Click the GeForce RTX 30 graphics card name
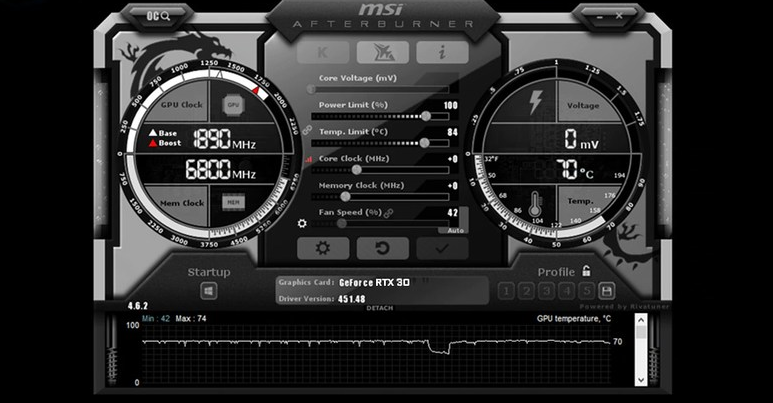Image resolution: width=773 pixels, height=403 pixels. (374, 283)
